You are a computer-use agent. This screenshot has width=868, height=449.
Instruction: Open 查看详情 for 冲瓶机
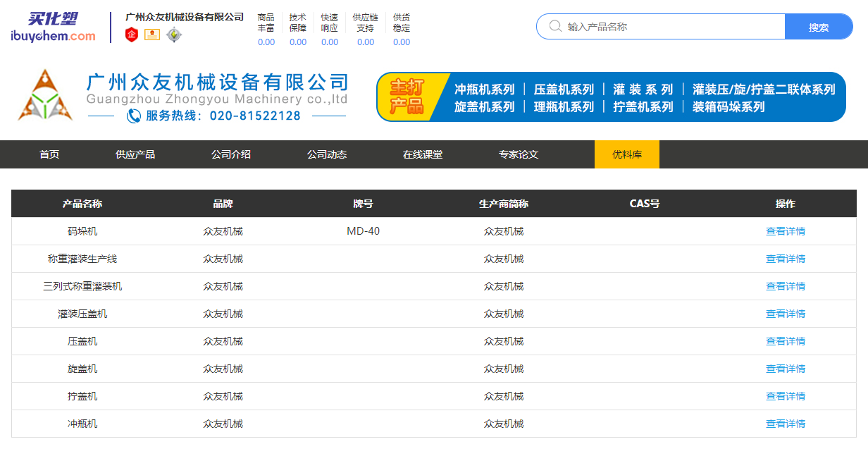click(x=786, y=424)
